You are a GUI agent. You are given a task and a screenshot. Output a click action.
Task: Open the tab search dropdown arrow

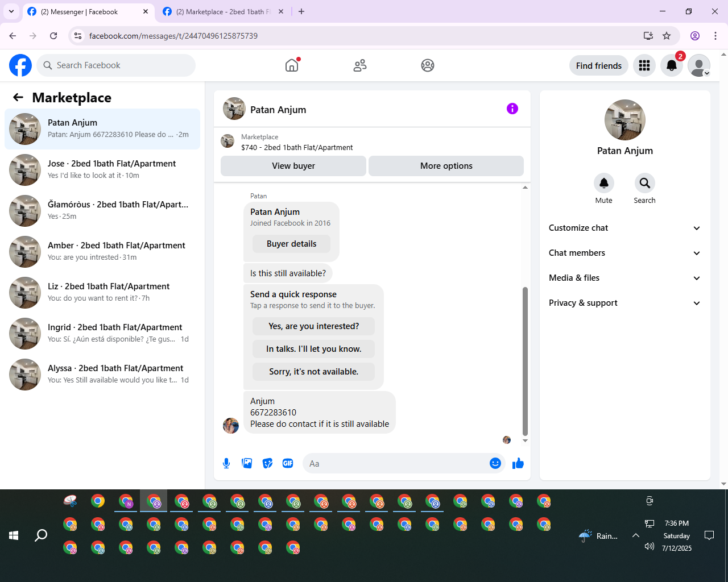tap(11, 11)
